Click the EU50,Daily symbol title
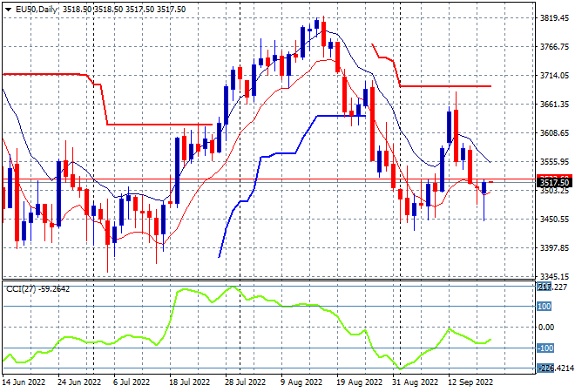This screenshot has width=575, height=392. click(x=37, y=10)
